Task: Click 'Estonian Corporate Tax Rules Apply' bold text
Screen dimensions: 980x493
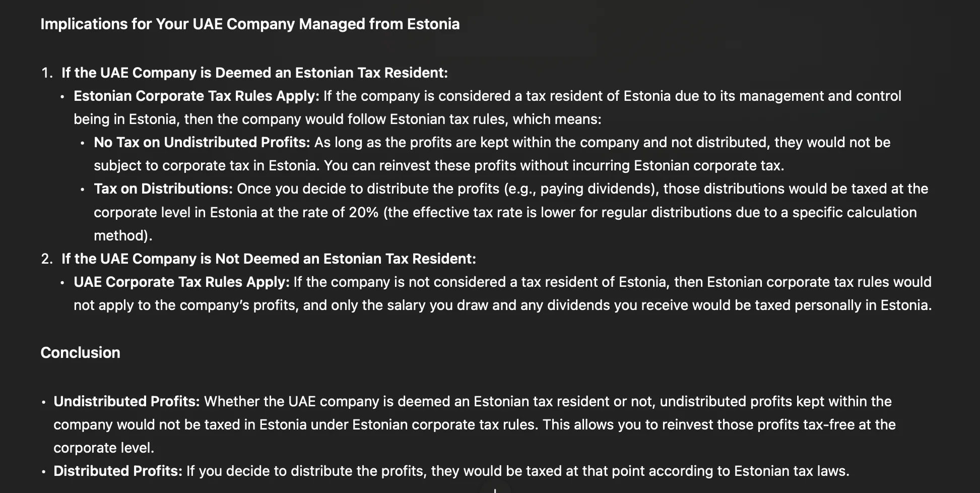Action: click(x=197, y=96)
